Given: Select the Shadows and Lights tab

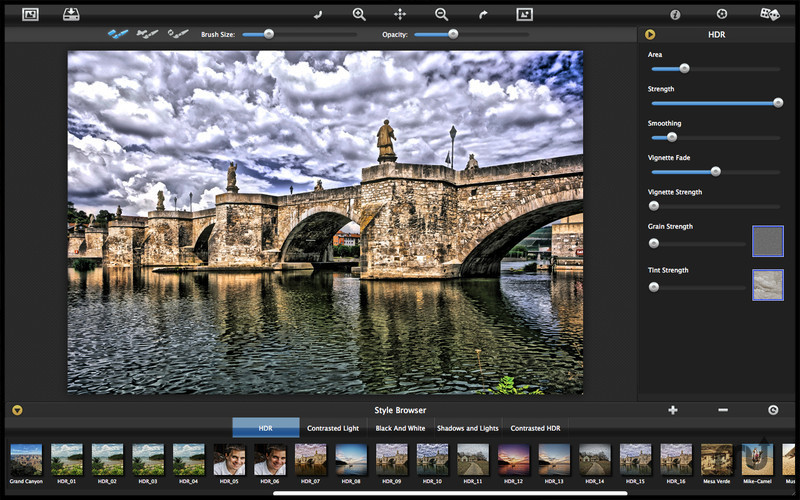Looking at the screenshot, I should [467, 428].
